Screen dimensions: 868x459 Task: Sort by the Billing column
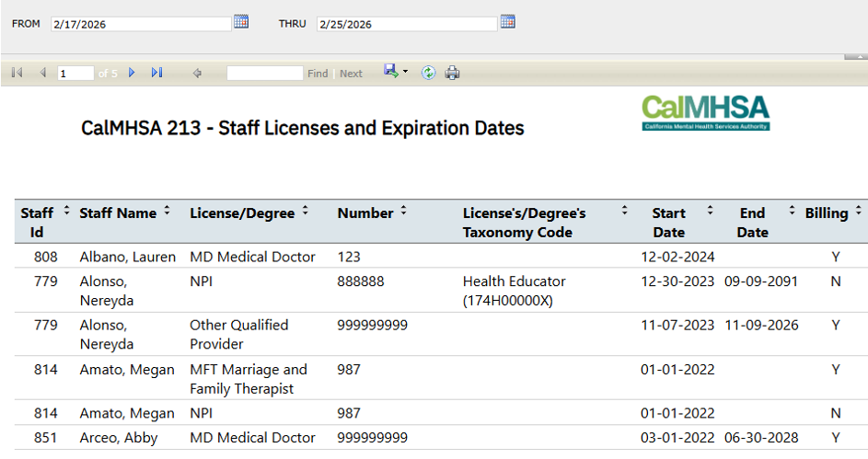(x=858, y=212)
